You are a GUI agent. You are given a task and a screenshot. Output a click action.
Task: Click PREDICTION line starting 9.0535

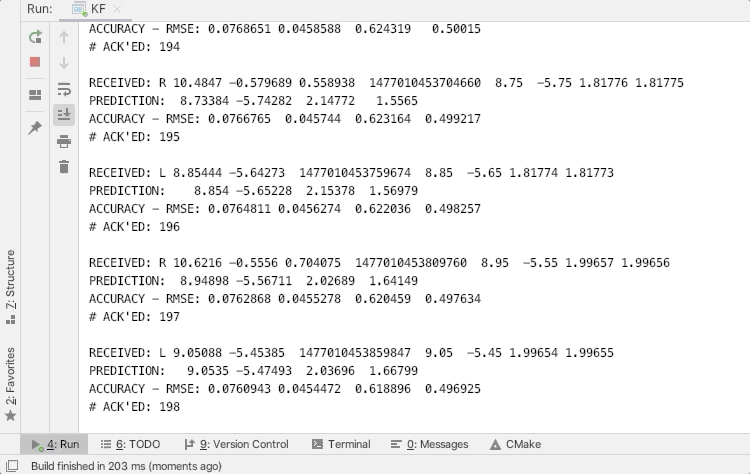pyautogui.click(x=254, y=371)
